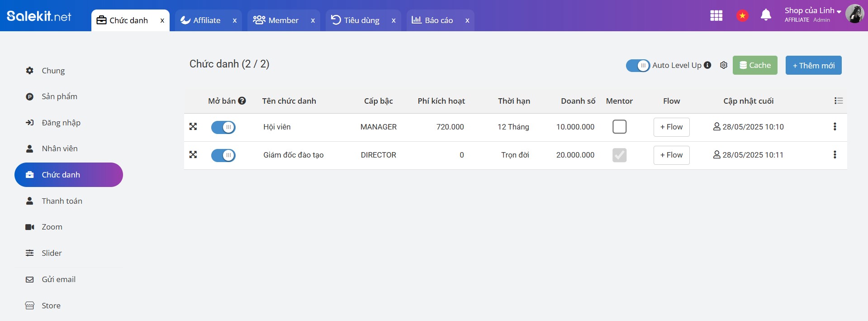Click the Auto Level Up info icon

click(707, 65)
